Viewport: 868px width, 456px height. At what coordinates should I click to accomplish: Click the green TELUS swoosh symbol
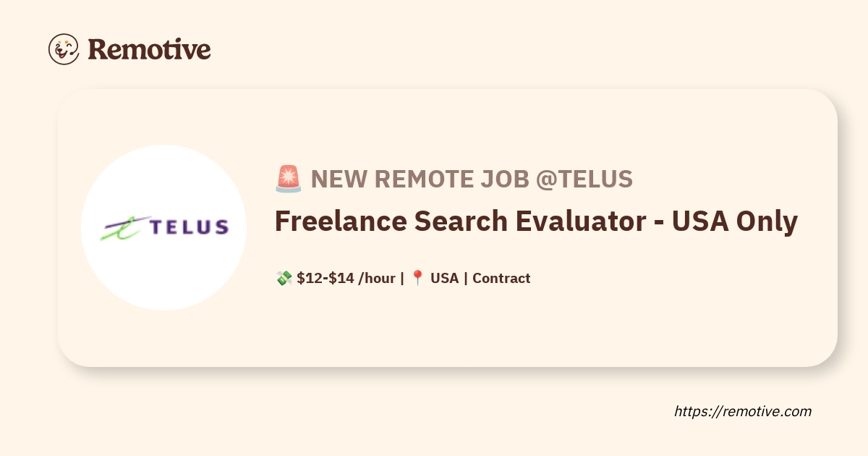click(122, 228)
